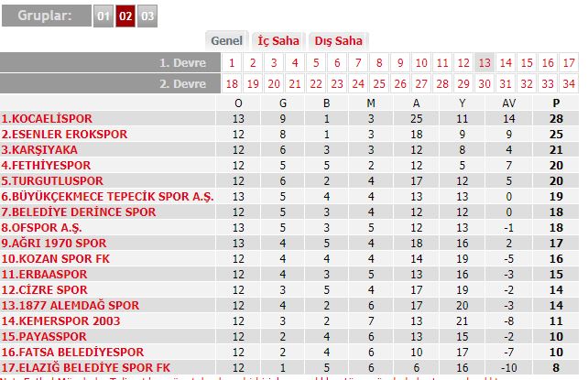Open KOCAELİSPOR team link
This screenshot has height=380, width=588.
47,119
